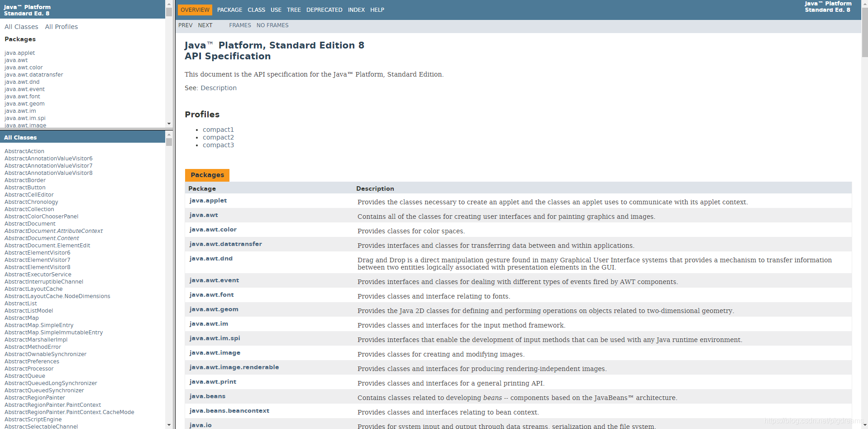Open the AbstractCollection class

pos(29,209)
